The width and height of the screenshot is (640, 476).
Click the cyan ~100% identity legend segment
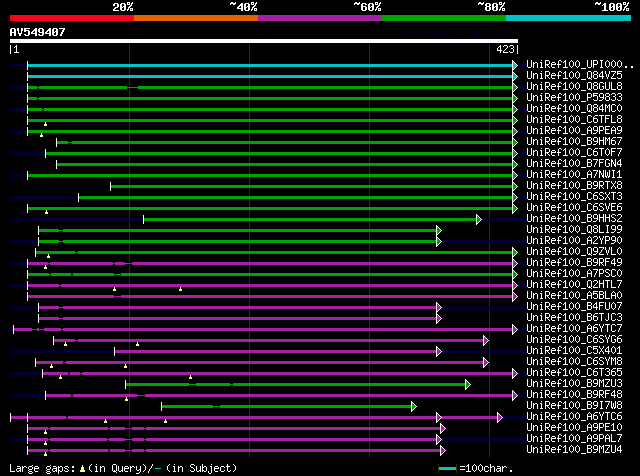(569, 18)
